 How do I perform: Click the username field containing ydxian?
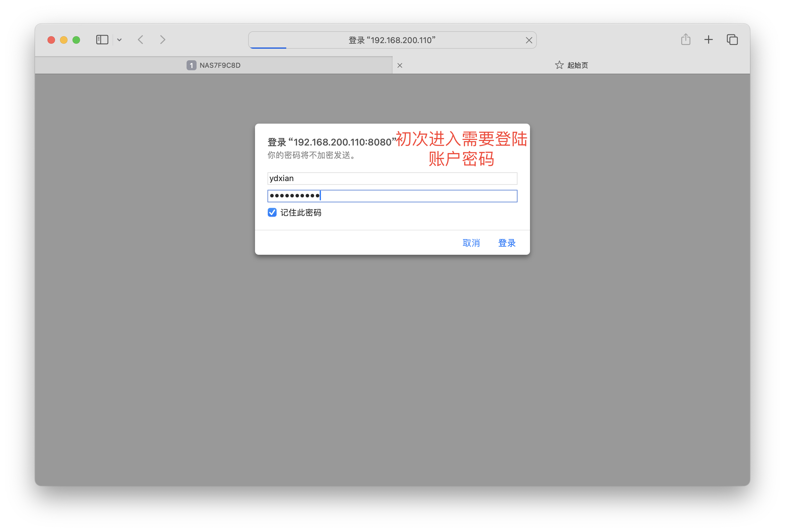[x=392, y=178]
